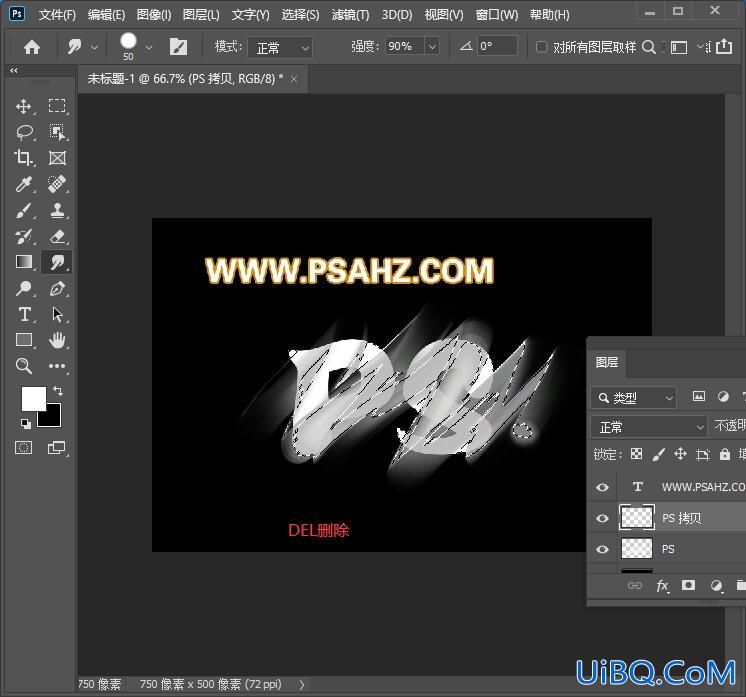Expand the collapsed toolbox double-arrow
This screenshot has height=697, width=746.
pyautogui.click(x=14, y=70)
